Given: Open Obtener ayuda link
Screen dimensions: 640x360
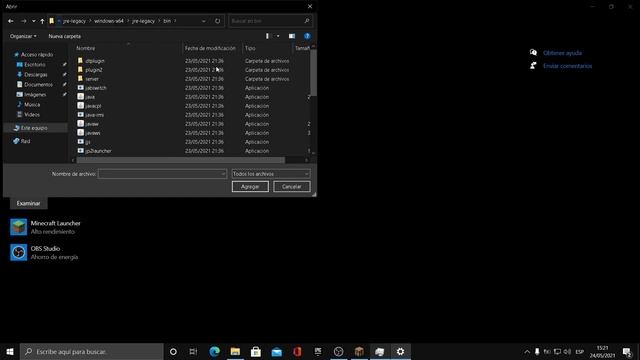Looking at the screenshot, I should (x=562, y=53).
